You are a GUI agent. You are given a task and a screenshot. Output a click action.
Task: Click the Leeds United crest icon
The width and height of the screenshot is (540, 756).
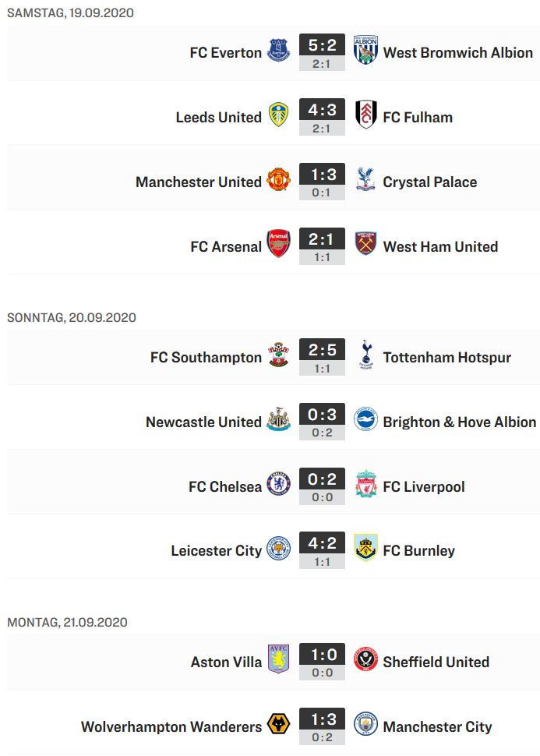(279, 115)
